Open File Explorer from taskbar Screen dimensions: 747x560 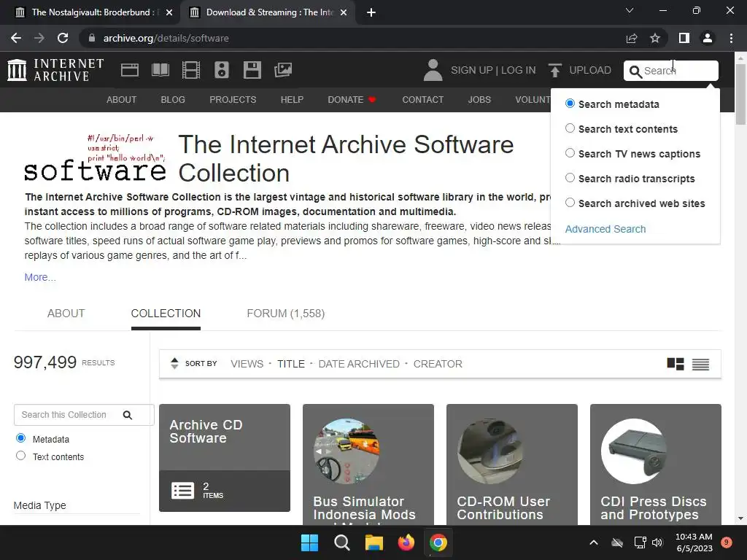point(374,542)
